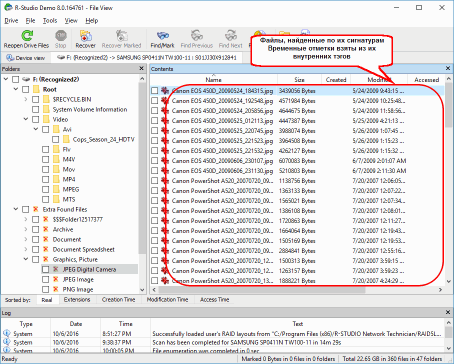Mark file Canon EOS 450D_20080524_192548.jpg checkbox
The image size is (454, 364).
[154, 101]
